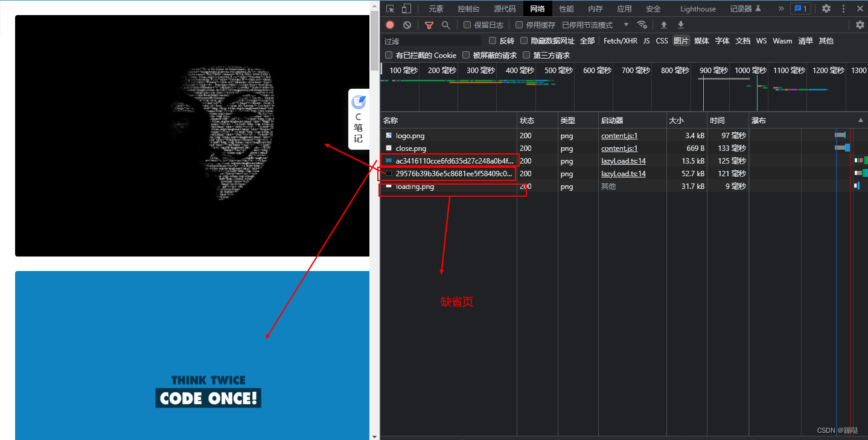
Task: Filter requests by 全部
Action: click(587, 40)
